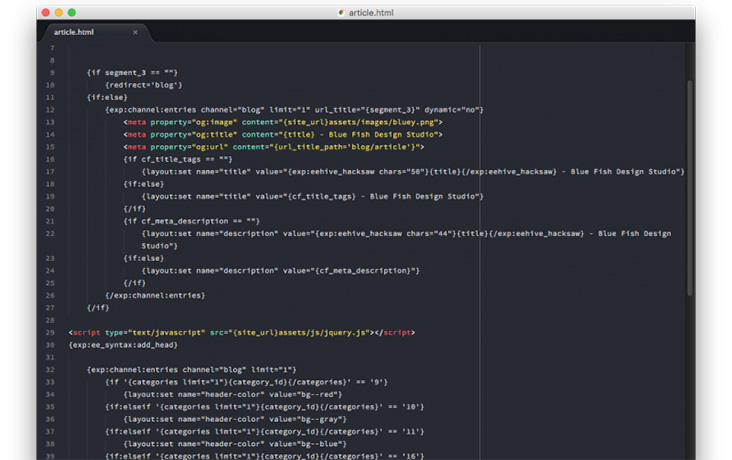Click line number 9 in the gutter

click(52, 73)
